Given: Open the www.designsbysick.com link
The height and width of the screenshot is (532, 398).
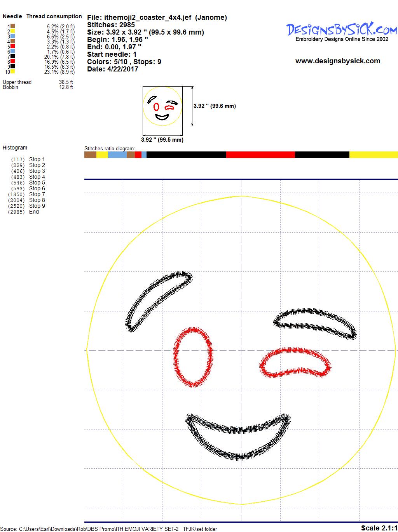Looking at the screenshot, I should coord(337,61).
